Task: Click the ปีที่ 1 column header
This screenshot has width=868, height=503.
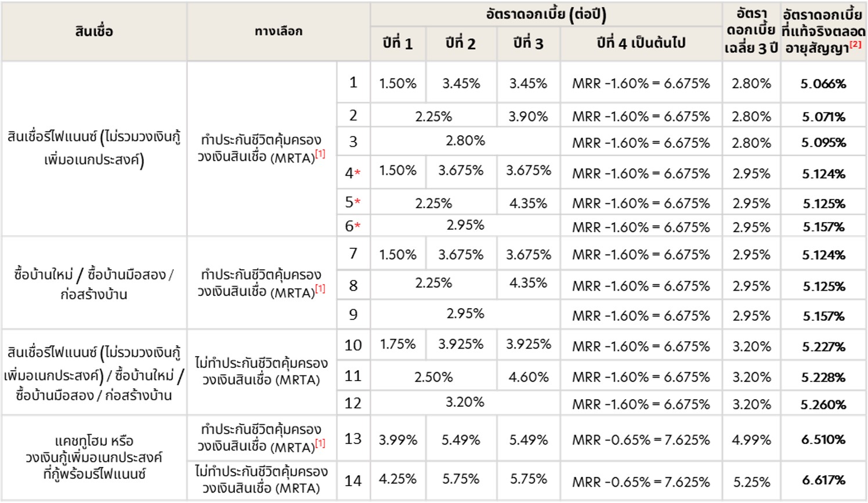Action: (x=398, y=44)
